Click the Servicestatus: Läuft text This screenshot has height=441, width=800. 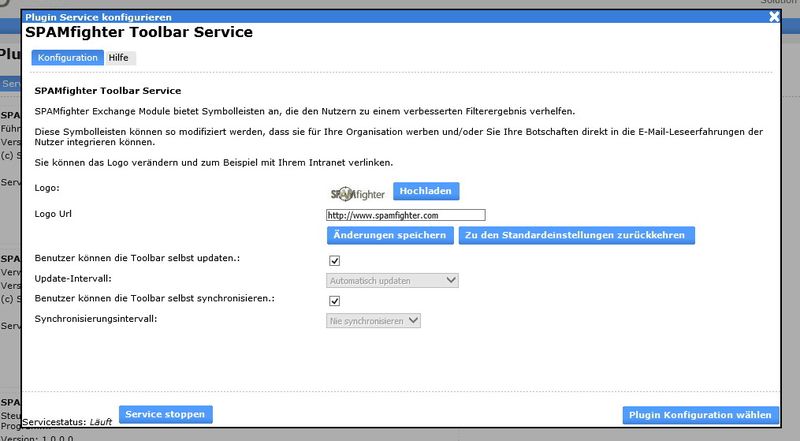[x=67, y=422]
